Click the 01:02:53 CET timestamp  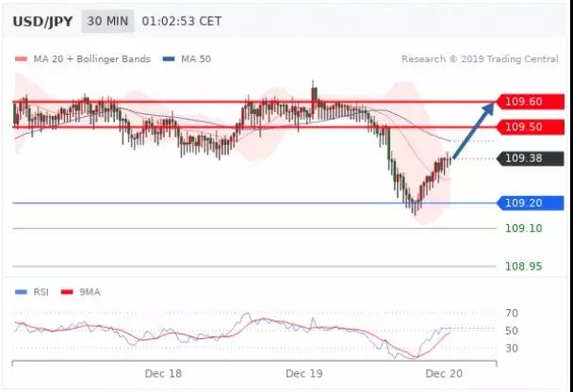coord(181,20)
